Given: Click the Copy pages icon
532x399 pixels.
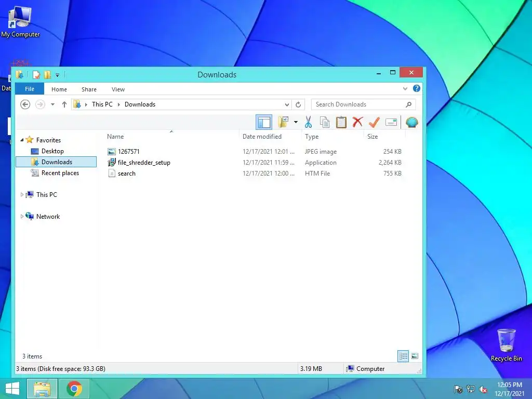Looking at the screenshot, I should [x=325, y=122].
